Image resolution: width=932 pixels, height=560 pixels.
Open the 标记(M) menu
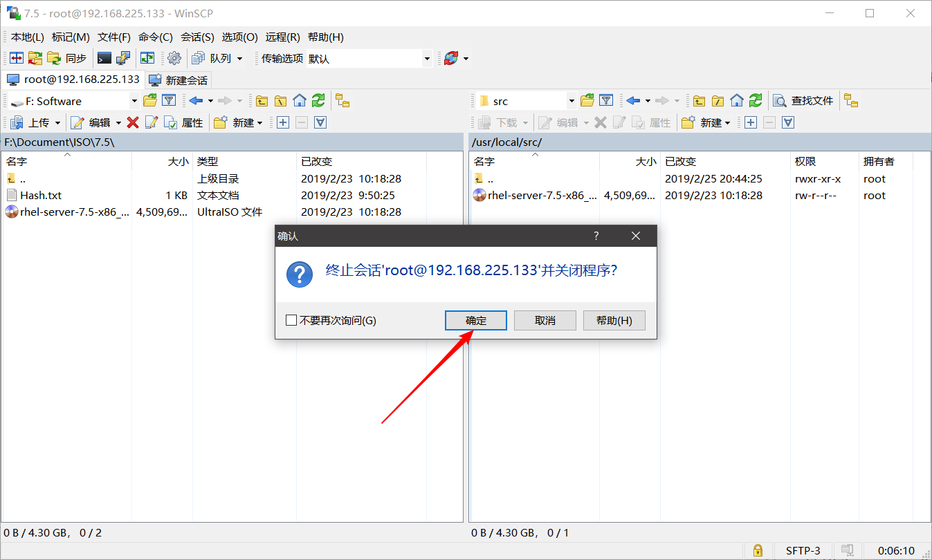71,37
